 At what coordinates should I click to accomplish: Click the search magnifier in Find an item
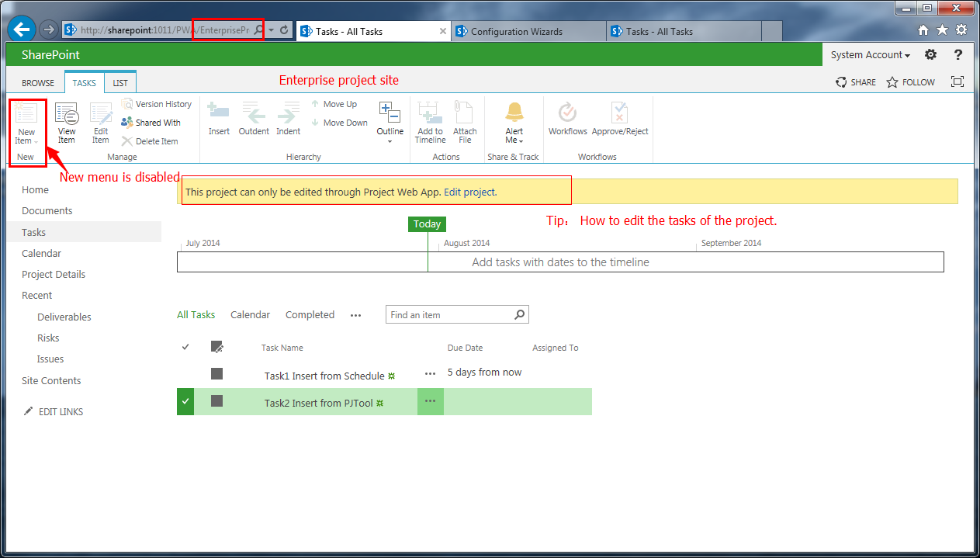pyautogui.click(x=520, y=314)
